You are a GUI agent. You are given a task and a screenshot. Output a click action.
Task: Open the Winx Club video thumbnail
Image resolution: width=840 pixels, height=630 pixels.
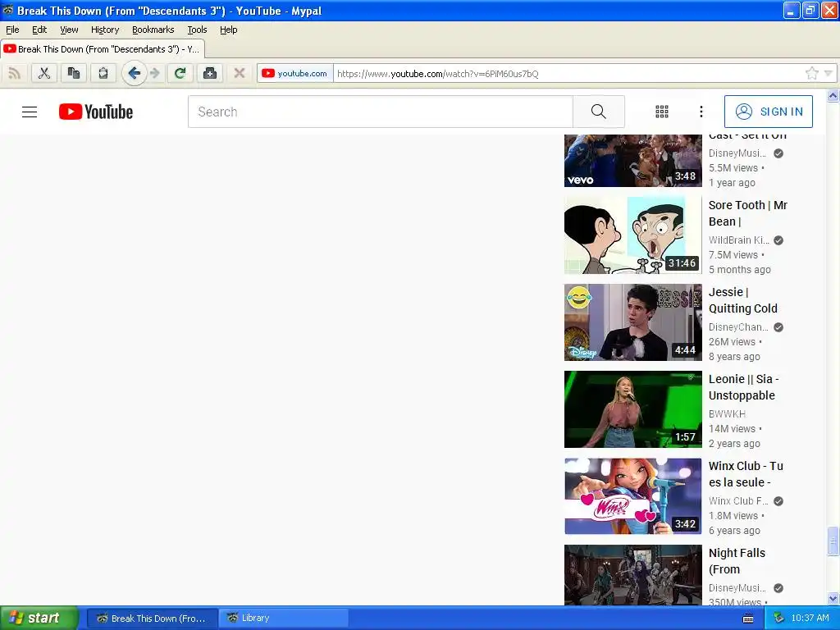point(632,496)
